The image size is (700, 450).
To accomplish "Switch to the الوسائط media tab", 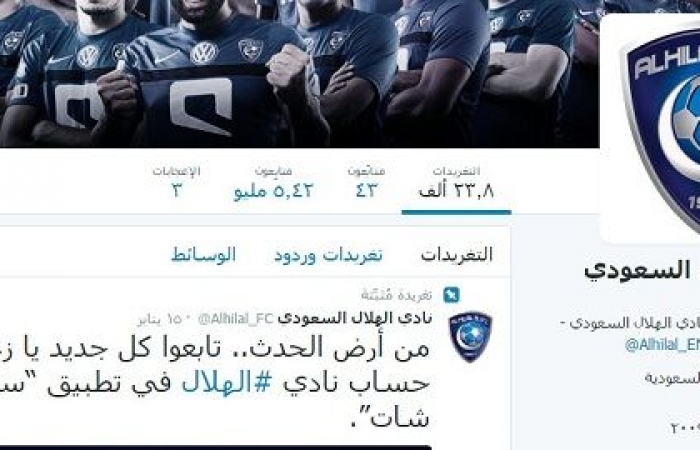I will click(204, 255).
